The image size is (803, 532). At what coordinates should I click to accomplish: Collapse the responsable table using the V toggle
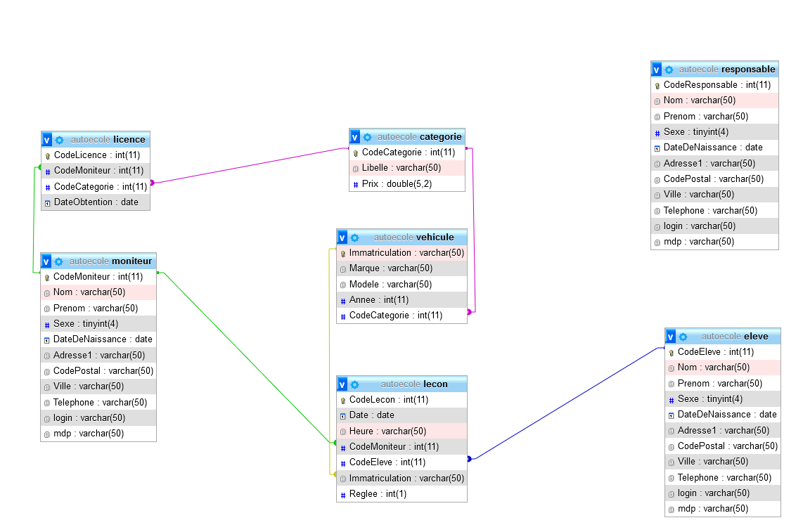coord(657,70)
